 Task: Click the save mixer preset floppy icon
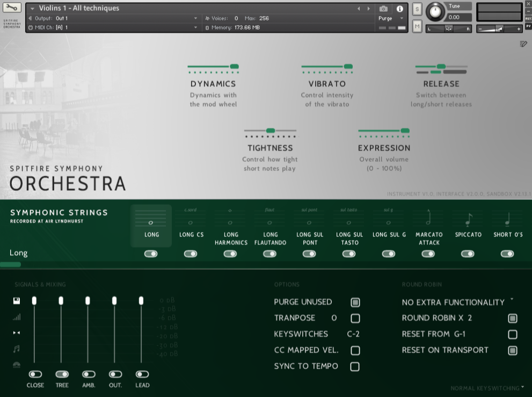[17, 301]
